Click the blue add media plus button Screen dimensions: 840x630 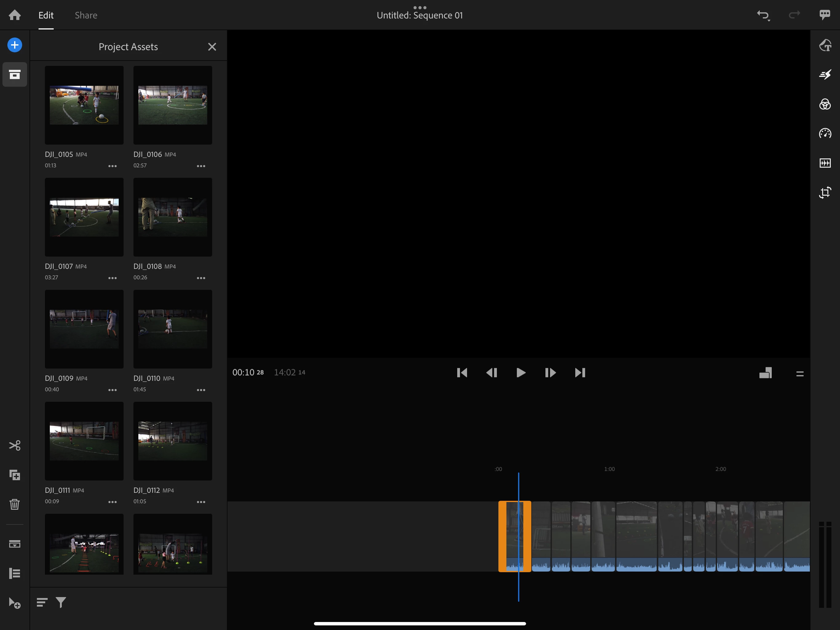(x=14, y=45)
